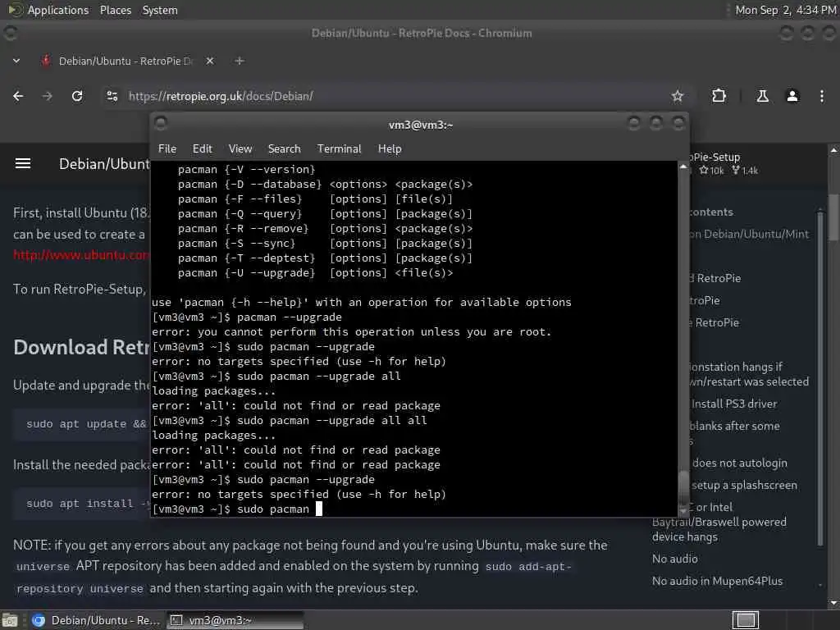The image size is (840, 630).
Task: Open the 'Install PS3 driver' contents link
Action: [x=734, y=404]
